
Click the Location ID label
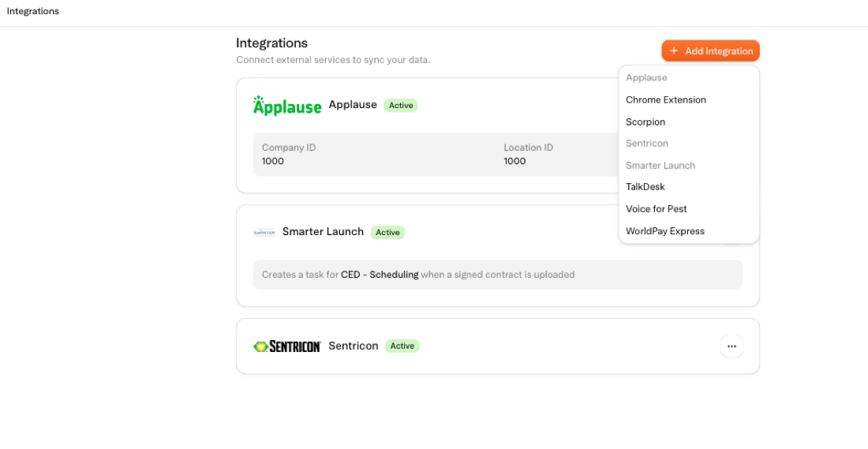528,148
